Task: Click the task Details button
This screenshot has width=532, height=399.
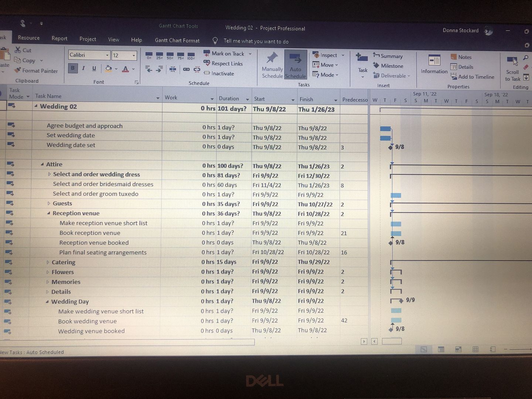Action: 462,67
